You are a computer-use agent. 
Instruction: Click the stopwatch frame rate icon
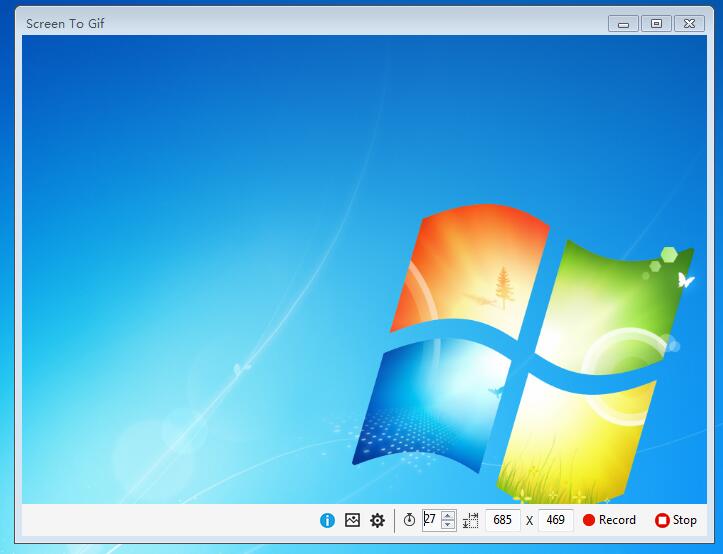409,520
